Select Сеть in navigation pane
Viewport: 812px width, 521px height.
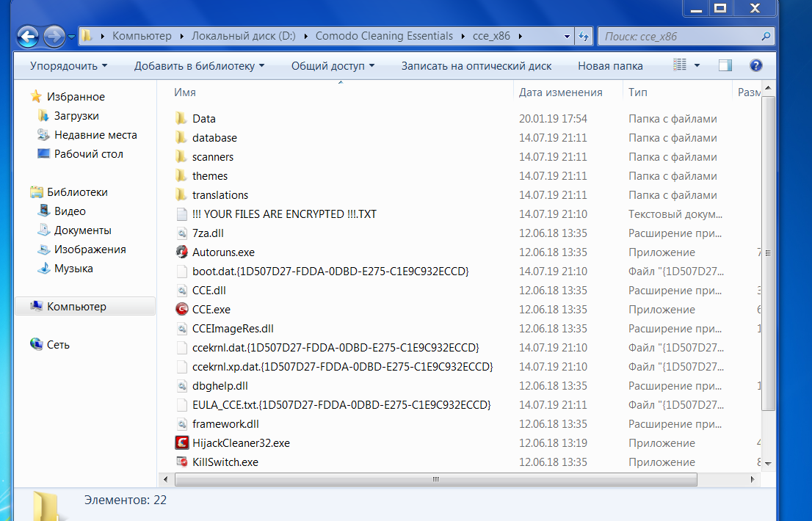[50, 345]
